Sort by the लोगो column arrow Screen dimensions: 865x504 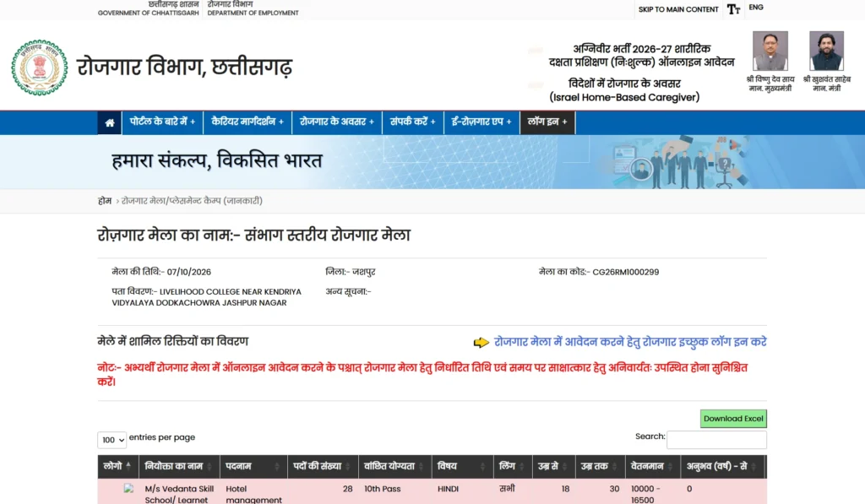tap(128, 466)
